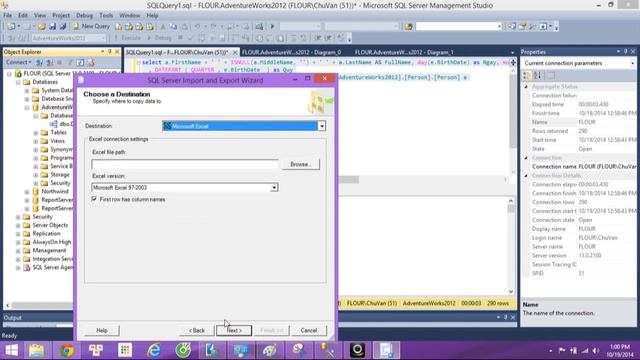Image resolution: width=640 pixels, height=360 pixels.
Task: Open the Project menu
Action: [61, 16]
